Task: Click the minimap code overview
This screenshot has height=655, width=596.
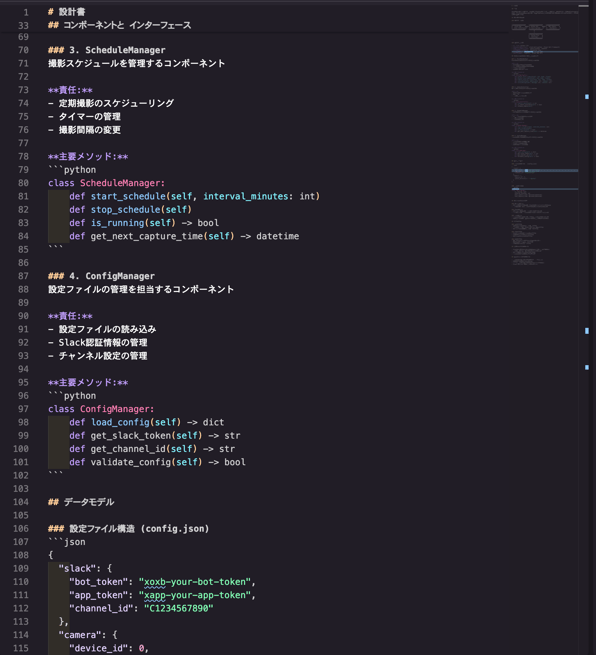Action: (x=545, y=136)
